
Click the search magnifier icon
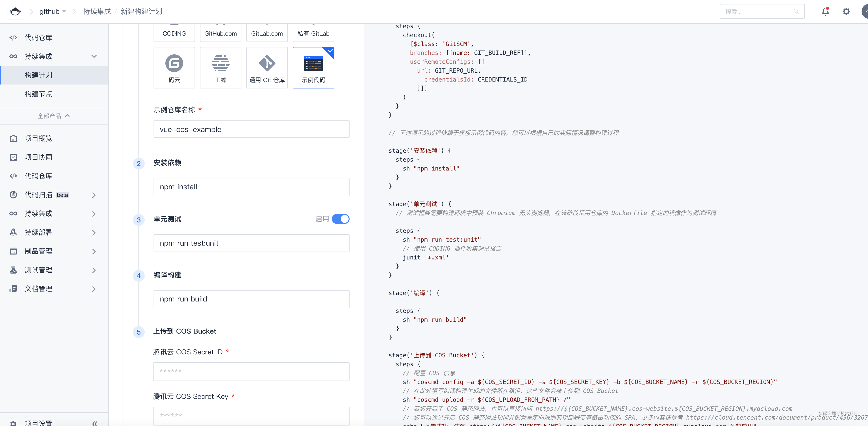tap(796, 11)
